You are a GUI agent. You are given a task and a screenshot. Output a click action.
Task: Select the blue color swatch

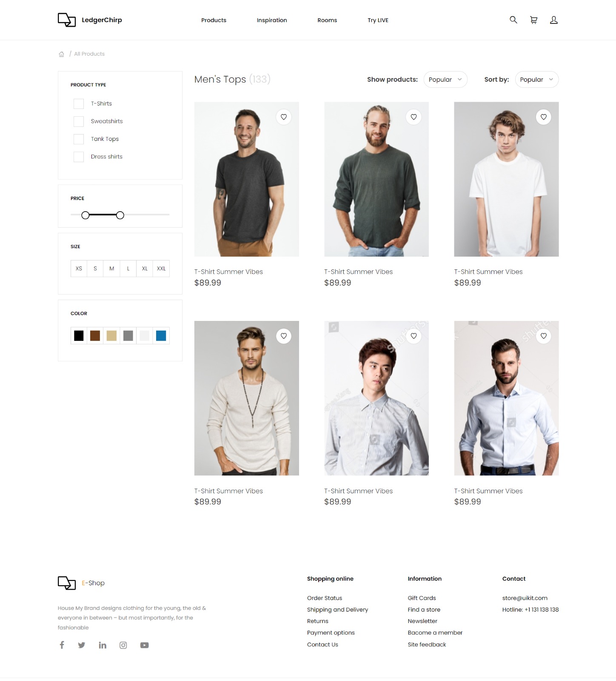161,336
